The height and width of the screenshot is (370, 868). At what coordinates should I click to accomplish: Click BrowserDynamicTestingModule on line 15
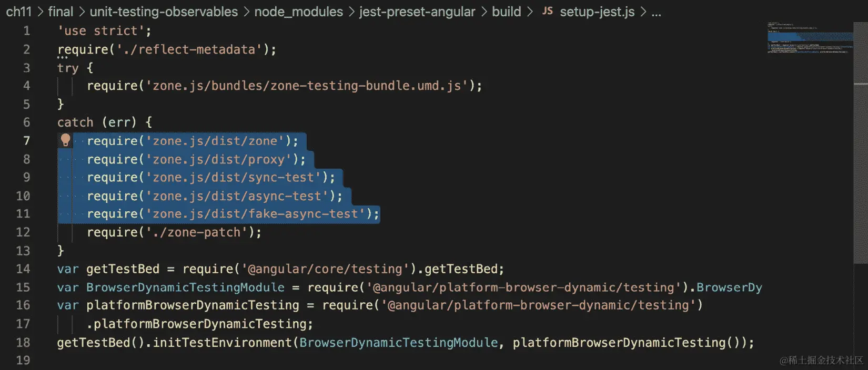185,287
